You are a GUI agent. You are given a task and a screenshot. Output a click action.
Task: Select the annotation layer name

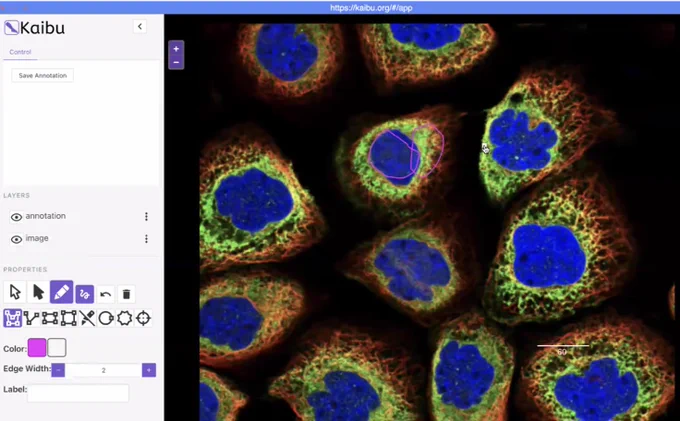tap(46, 216)
